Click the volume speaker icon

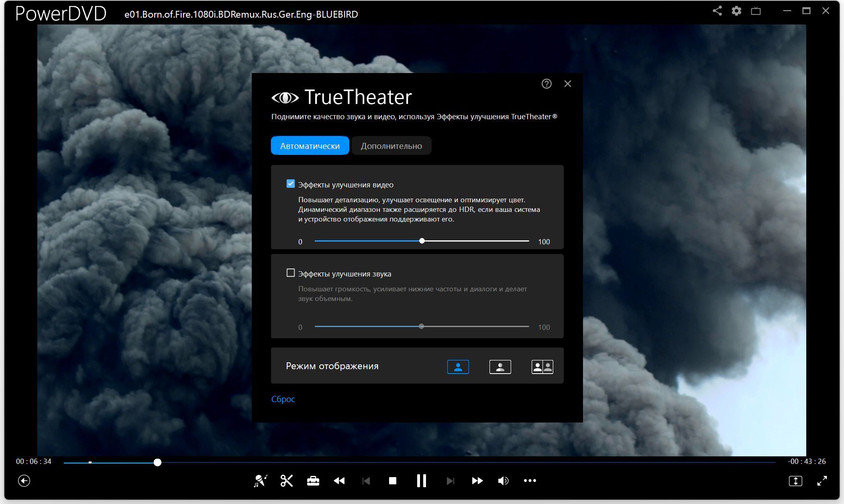coord(504,481)
